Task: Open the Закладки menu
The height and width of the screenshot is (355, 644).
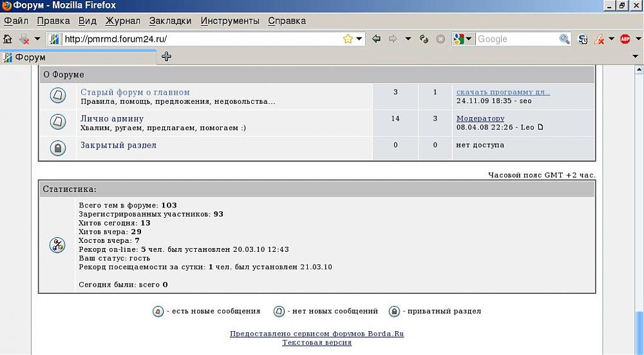Action: point(170,21)
